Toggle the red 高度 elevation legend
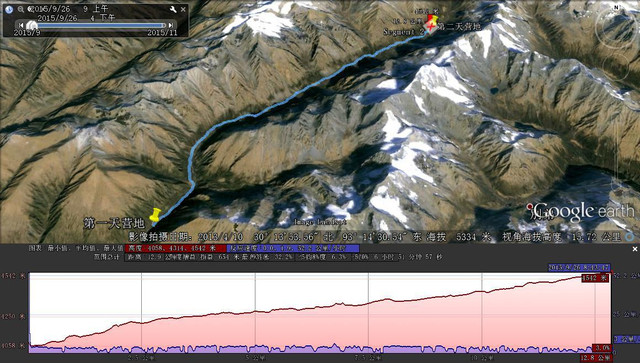 tap(176, 248)
